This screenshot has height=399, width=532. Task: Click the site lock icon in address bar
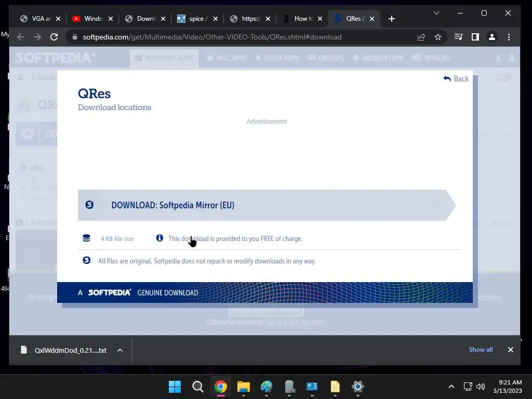(75, 37)
